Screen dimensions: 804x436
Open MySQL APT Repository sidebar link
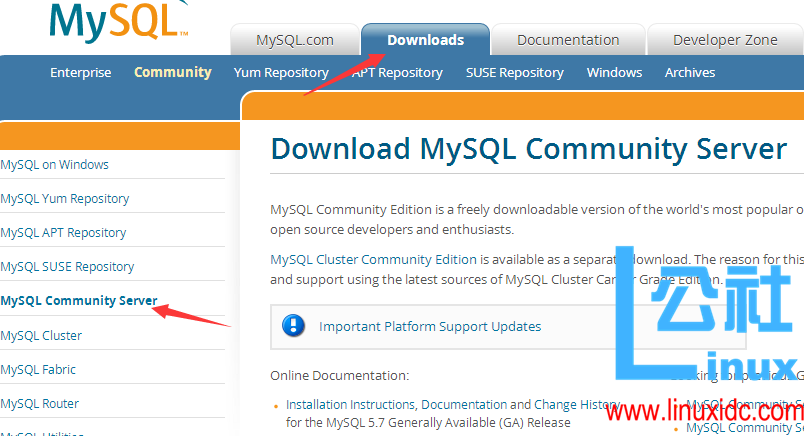63,233
